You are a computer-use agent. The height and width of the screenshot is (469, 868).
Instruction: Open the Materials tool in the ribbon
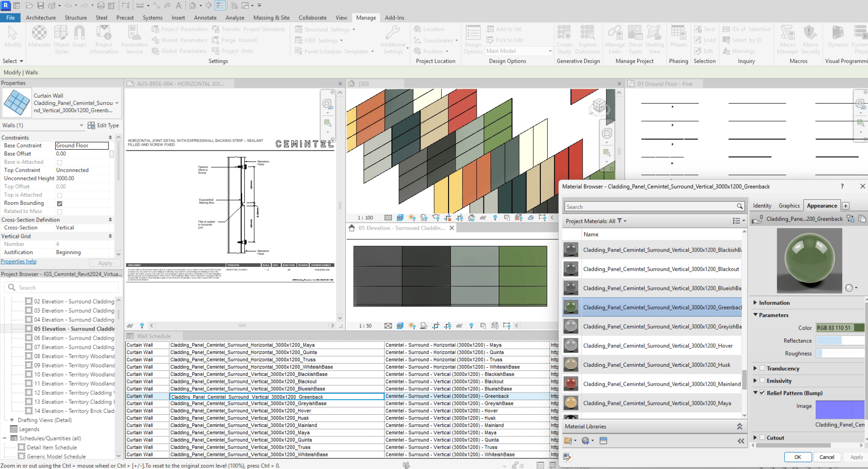coord(39,36)
